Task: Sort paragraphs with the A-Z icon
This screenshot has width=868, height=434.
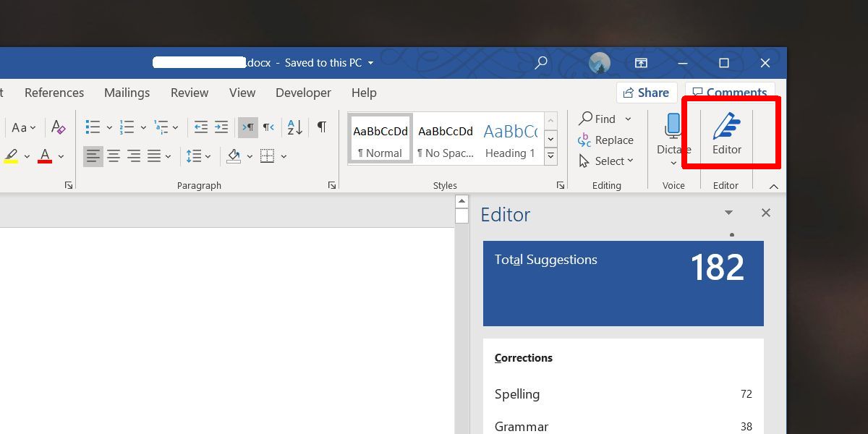Action: pos(294,127)
